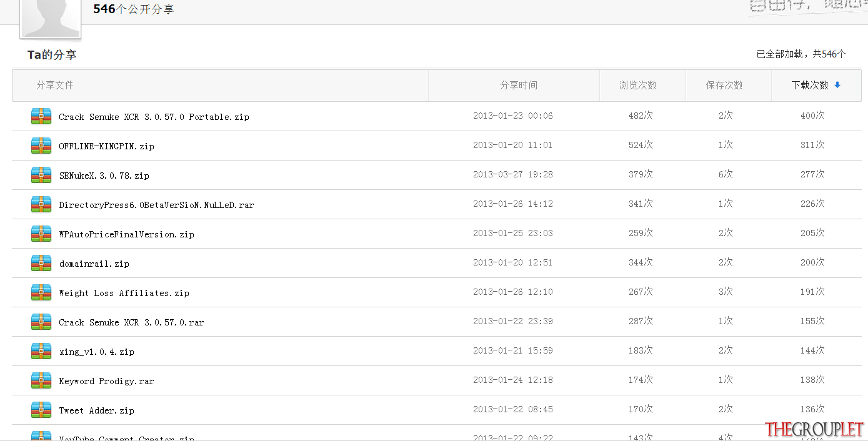Open Weight Loss Affiliates.zip file link
Screen dimensions: 868x441
[124, 293]
